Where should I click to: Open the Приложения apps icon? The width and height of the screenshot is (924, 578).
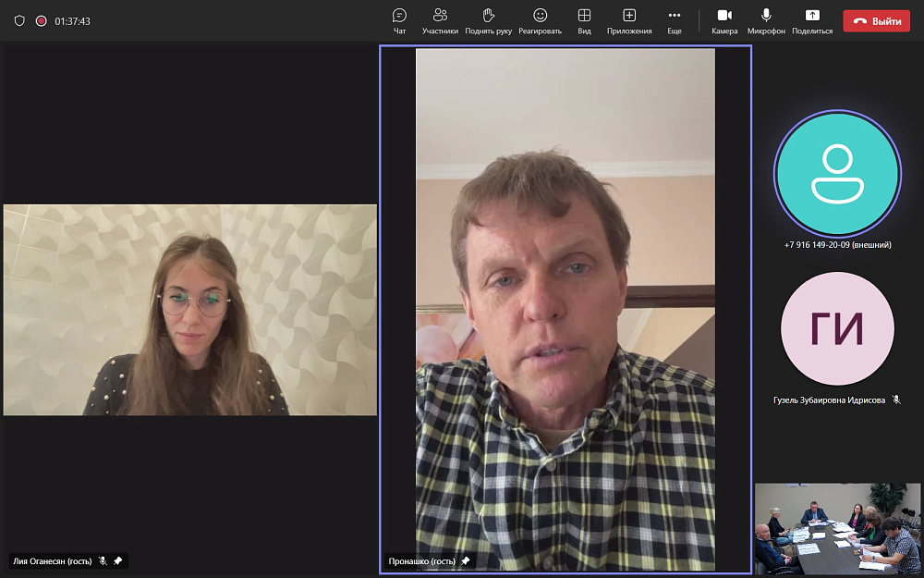pyautogui.click(x=629, y=20)
